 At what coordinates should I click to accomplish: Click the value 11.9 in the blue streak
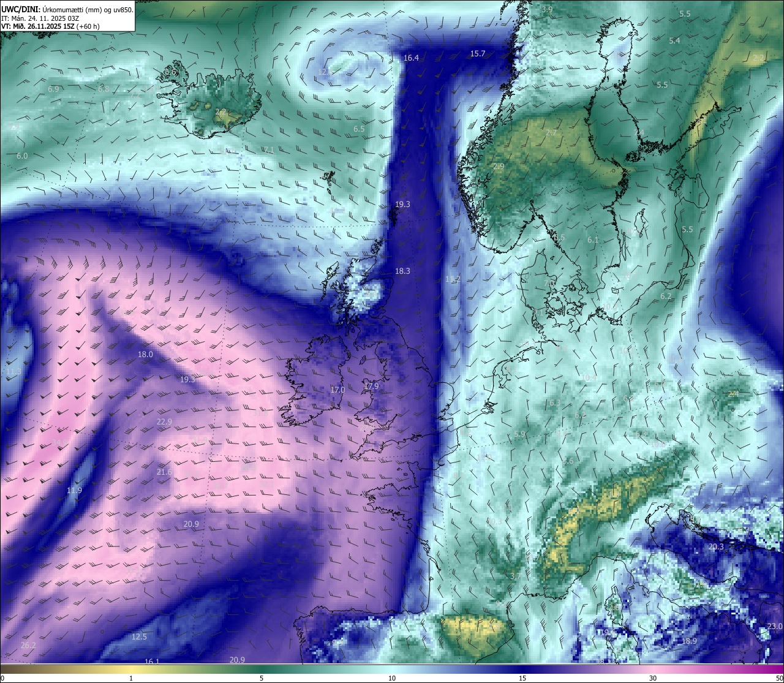[x=74, y=491]
